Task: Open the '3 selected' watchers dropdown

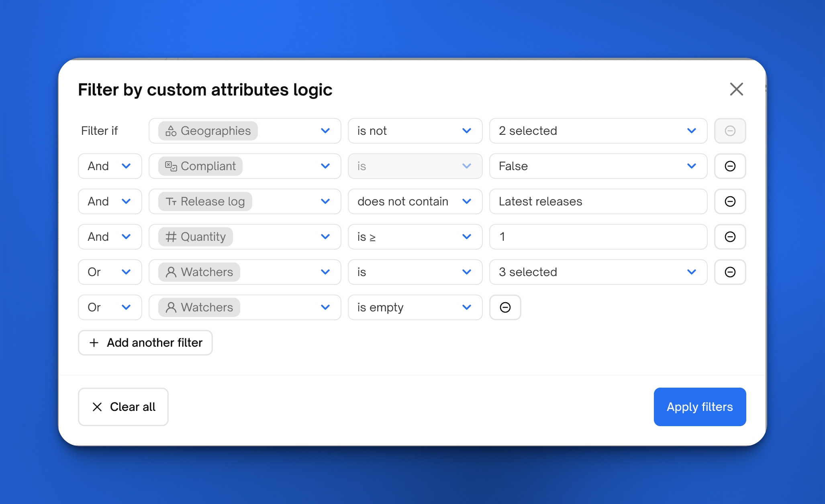Action: tap(598, 272)
